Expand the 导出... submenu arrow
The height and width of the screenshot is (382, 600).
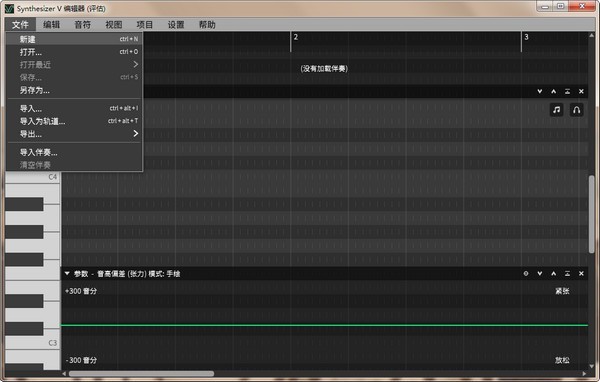135,134
